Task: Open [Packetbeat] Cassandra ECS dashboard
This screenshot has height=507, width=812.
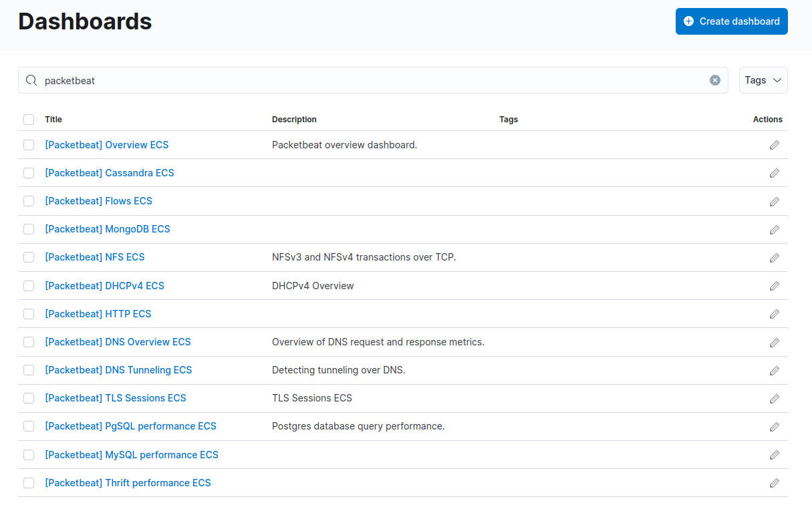Action: (x=110, y=173)
